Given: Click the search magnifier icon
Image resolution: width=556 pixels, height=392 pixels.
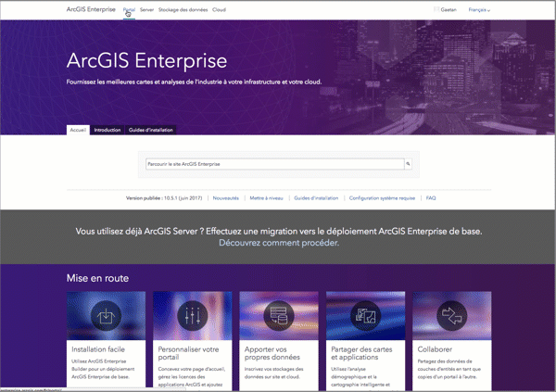Looking at the screenshot, I should (408, 164).
